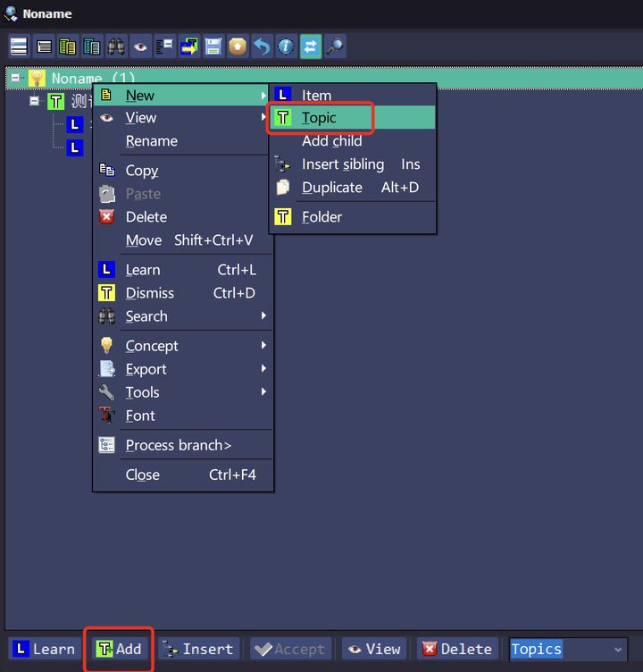Select the green T topic icon in tree
This screenshot has width=643, height=672.
pyautogui.click(x=55, y=102)
